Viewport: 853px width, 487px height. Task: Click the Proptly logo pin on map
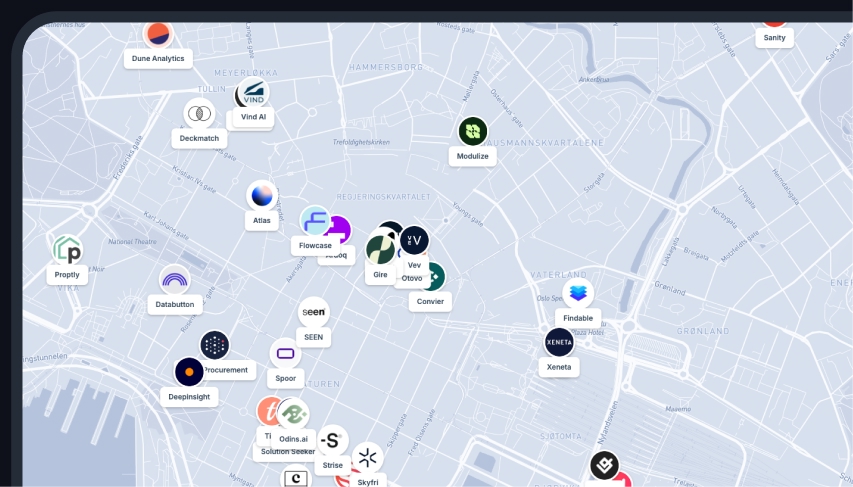tap(67, 250)
